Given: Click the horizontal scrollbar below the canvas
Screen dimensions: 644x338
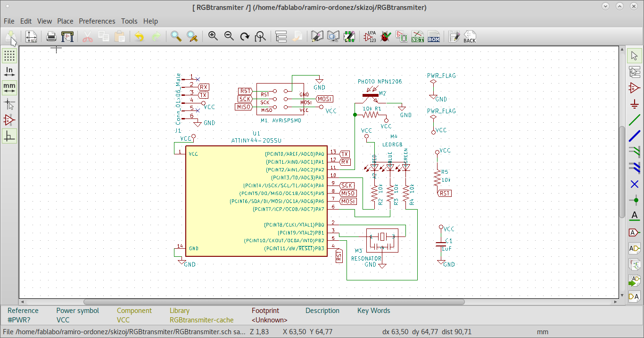Looking at the screenshot, I should pyautogui.click(x=273, y=302).
